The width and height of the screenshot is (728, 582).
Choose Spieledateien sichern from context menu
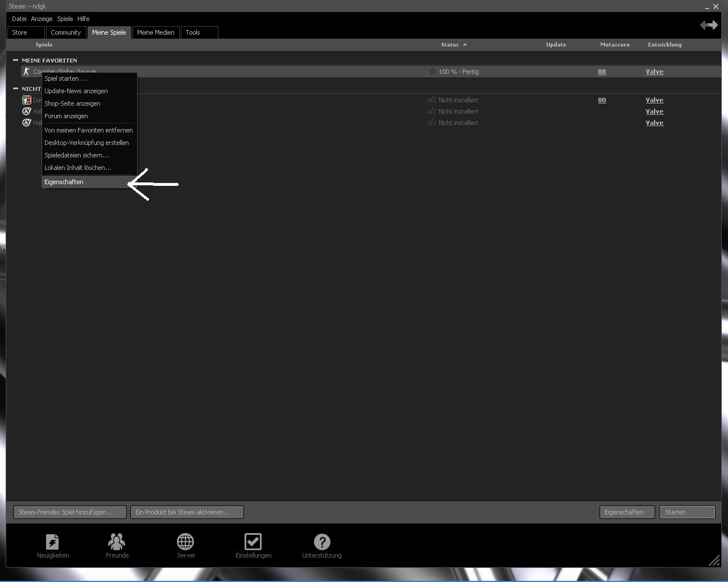[76, 155]
